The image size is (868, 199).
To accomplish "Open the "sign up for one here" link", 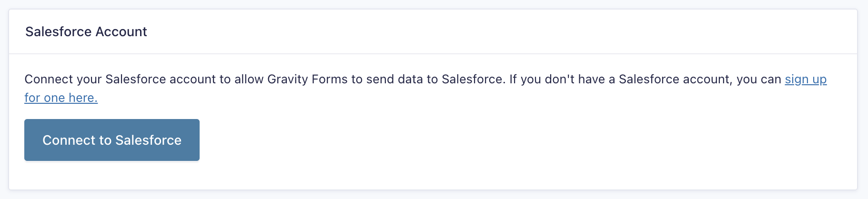I will click(x=805, y=79).
